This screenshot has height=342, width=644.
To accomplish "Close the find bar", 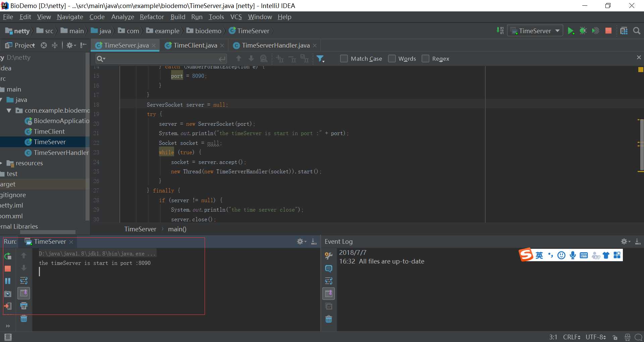I will coord(639,58).
